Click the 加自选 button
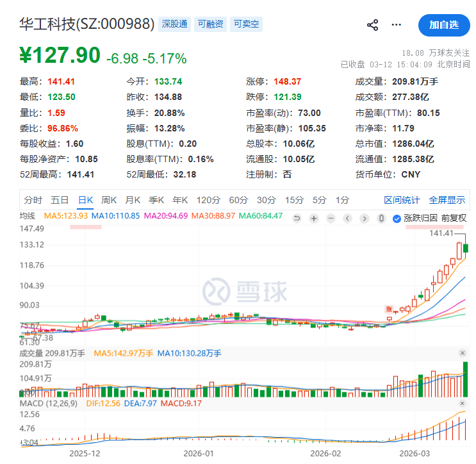Viewport: 476px width, 464px height. click(444, 25)
